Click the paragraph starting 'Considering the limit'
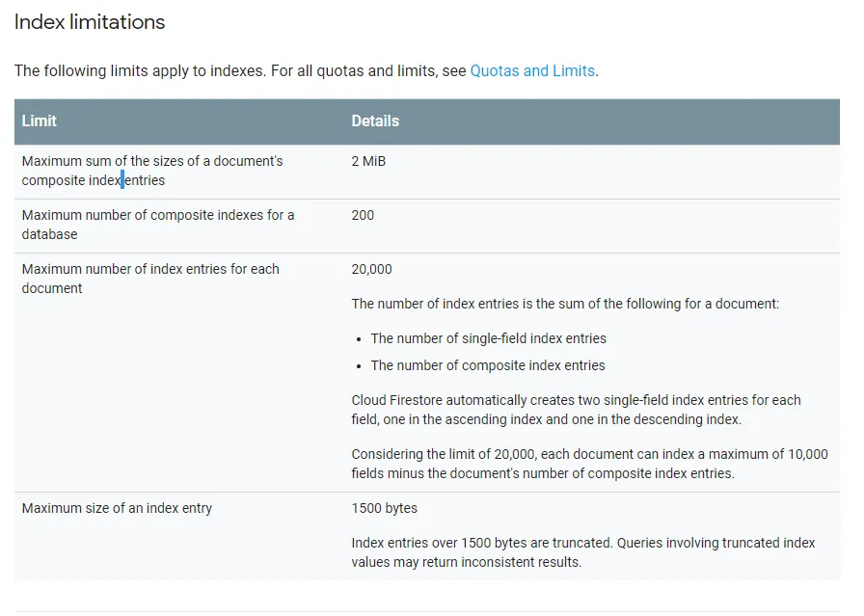 (x=589, y=464)
